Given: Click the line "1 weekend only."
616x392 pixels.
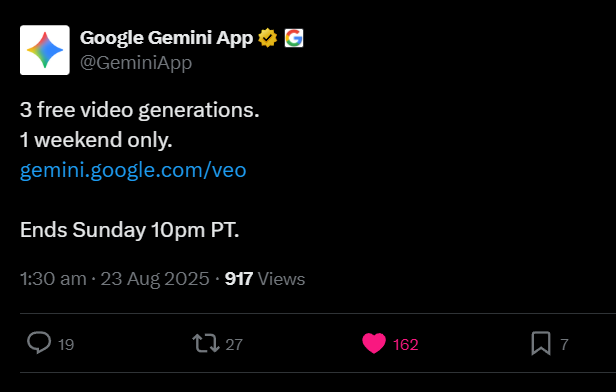Looking at the screenshot, I should 96,140.
